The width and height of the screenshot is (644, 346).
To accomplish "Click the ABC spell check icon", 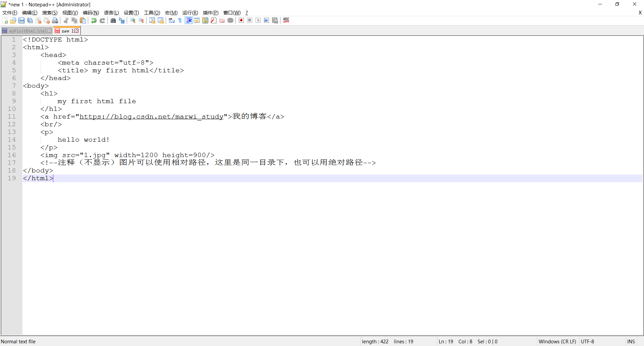I will point(286,20).
